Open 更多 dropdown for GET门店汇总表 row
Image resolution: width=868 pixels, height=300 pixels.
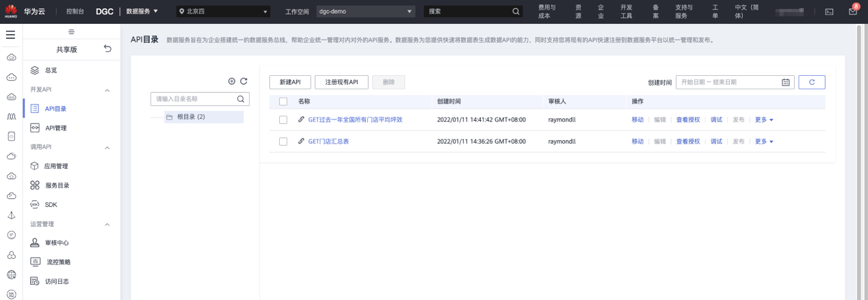pyautogui.click(x=764, y=141)
